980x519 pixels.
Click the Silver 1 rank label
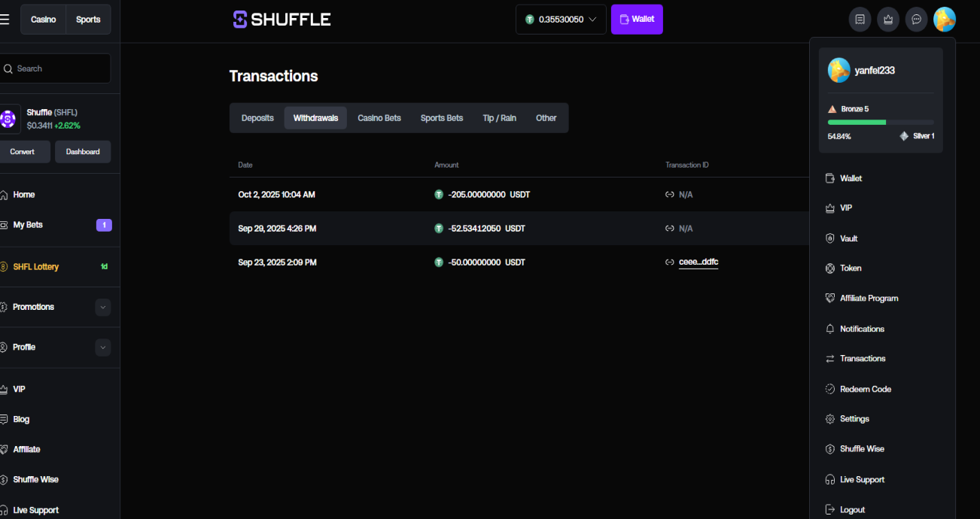click(924, 136)
